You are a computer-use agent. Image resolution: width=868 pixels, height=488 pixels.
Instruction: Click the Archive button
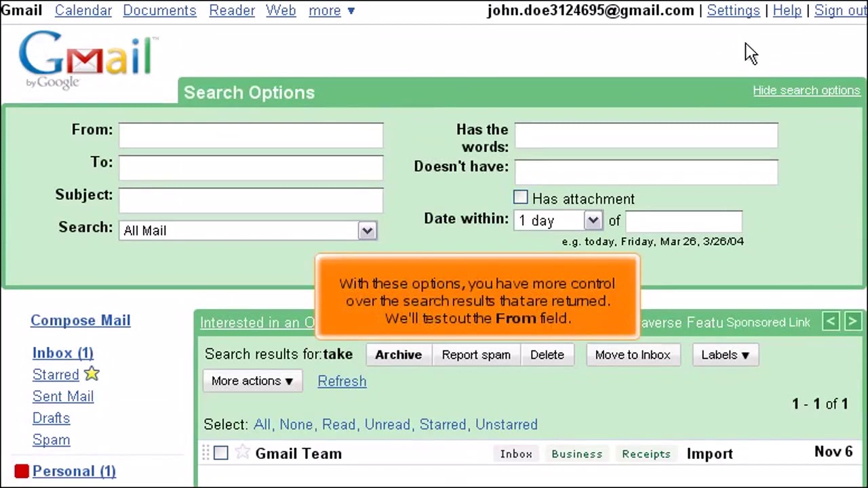pyautogui.click(x=398, y=354)
